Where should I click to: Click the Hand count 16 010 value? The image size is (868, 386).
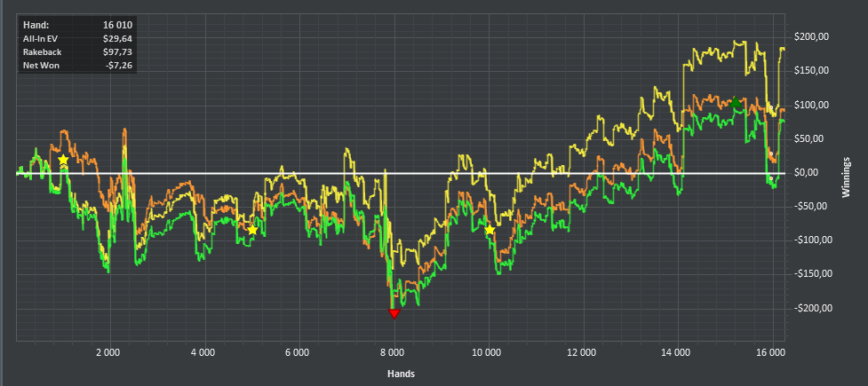(x=118, y=25)
